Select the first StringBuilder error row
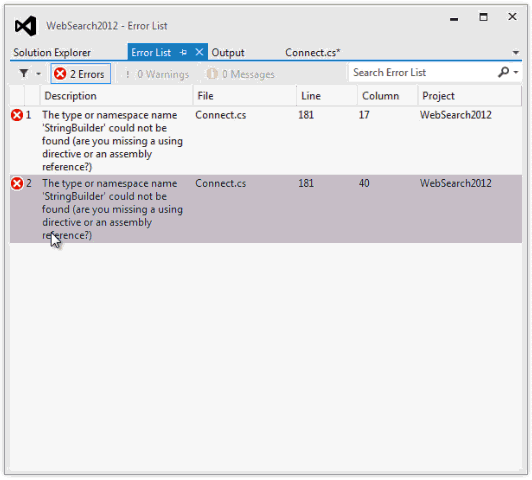This screenshot has width=532, height=480. coord(266,141)
